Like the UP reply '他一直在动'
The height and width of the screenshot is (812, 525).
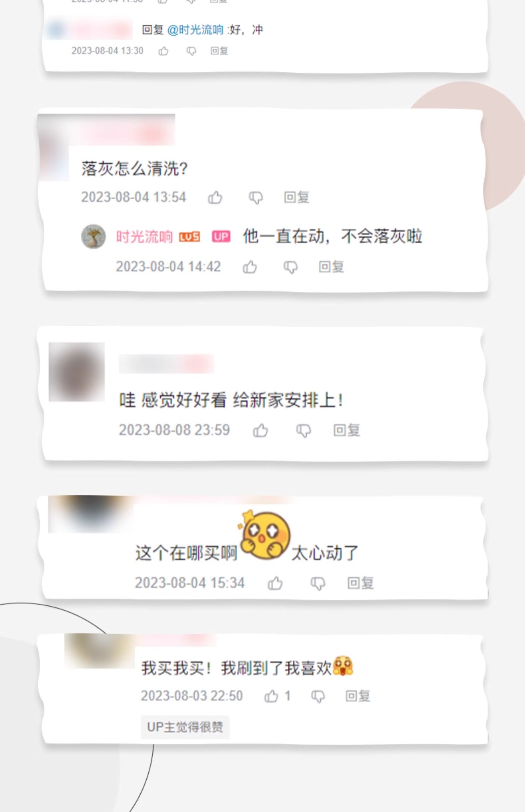[x=250, y=267]
